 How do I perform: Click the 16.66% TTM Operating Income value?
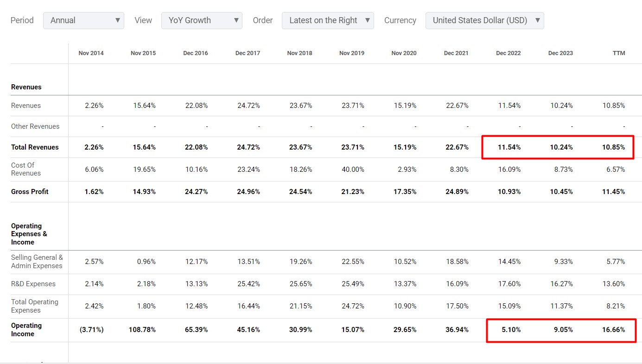point(613,330)
